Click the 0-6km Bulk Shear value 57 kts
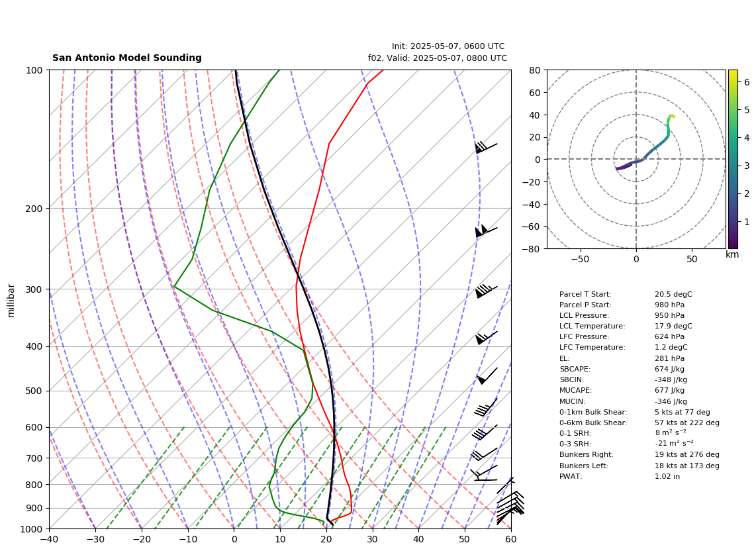 point(687,423)
